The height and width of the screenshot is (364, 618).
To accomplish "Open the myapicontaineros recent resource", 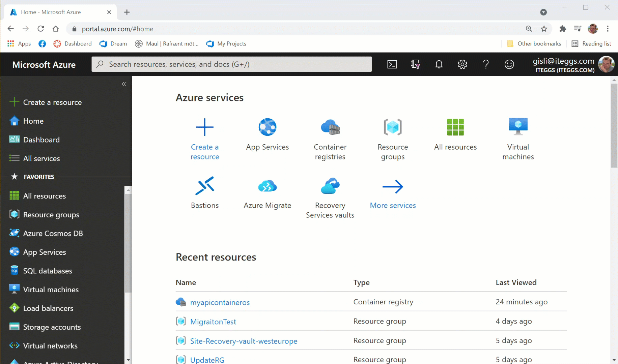I will (220, 302).
